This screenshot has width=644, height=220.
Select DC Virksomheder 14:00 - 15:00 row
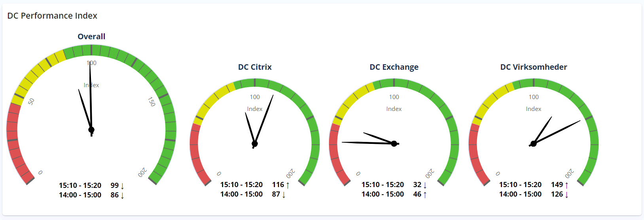pos(534,194)
